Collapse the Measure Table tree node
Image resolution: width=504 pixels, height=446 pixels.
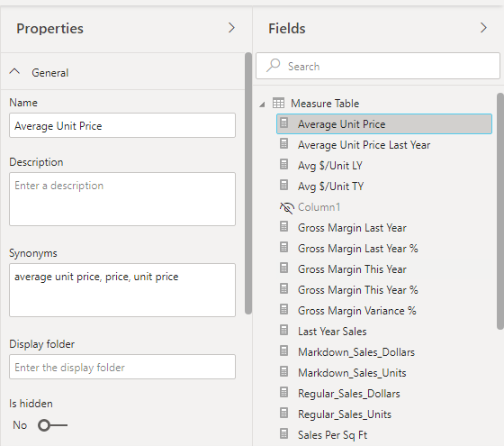coord(262,105)
